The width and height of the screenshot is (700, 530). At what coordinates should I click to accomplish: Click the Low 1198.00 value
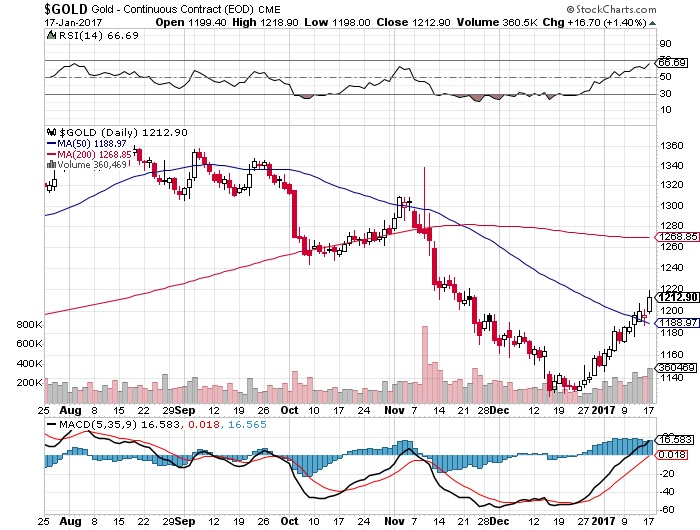pyautogui.click(x=338, y=22)
